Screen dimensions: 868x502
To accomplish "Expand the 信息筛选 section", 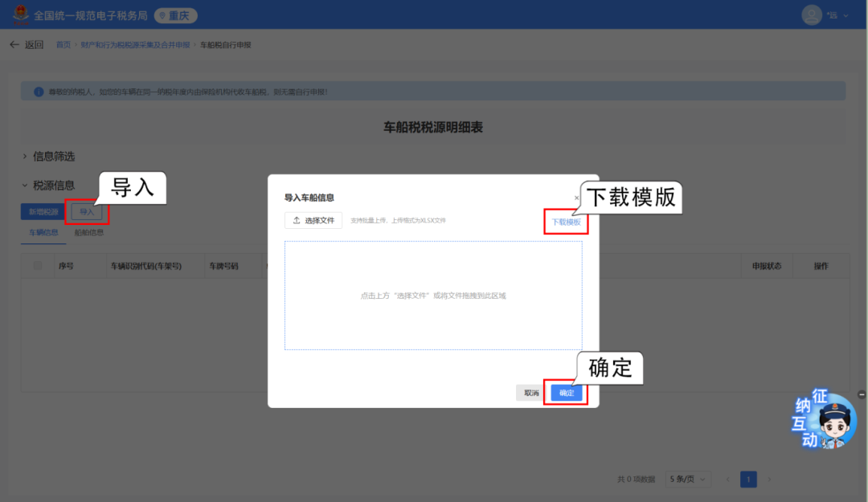I will point(25,157).
